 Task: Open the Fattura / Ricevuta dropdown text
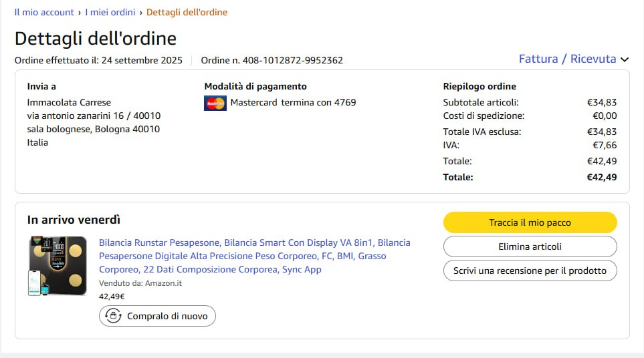567,59
